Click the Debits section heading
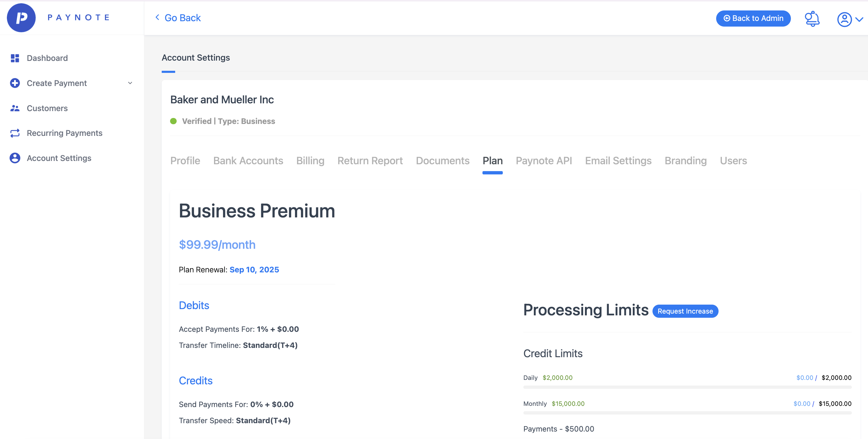Image resolution: width=868 pixels, height=439 pixels. click(194, 305)
